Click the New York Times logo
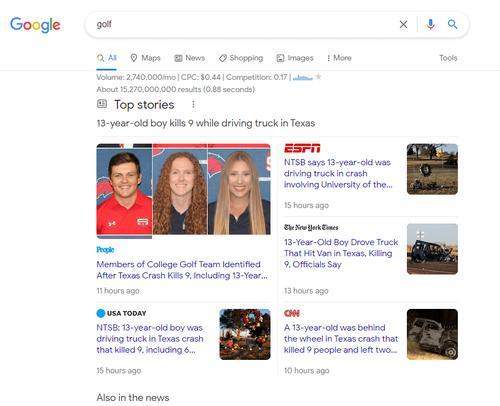This screenshot has height=406, width=500. (311, 228)
